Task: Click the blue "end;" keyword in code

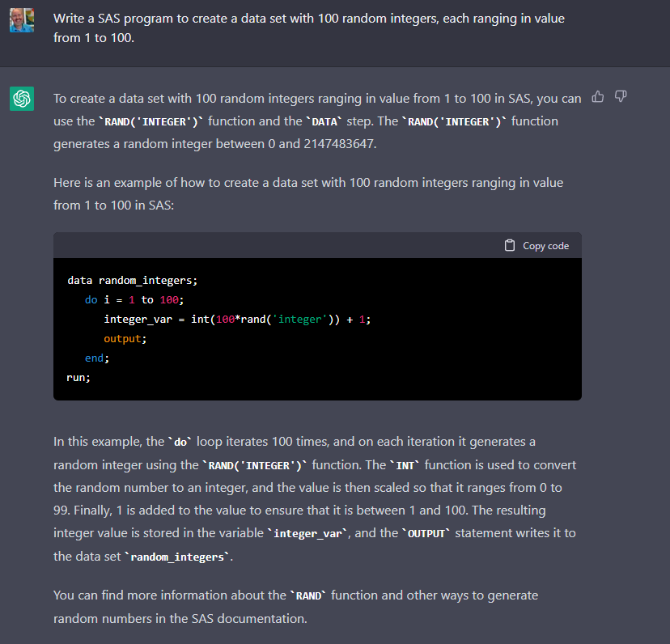Action: (96, 358)
